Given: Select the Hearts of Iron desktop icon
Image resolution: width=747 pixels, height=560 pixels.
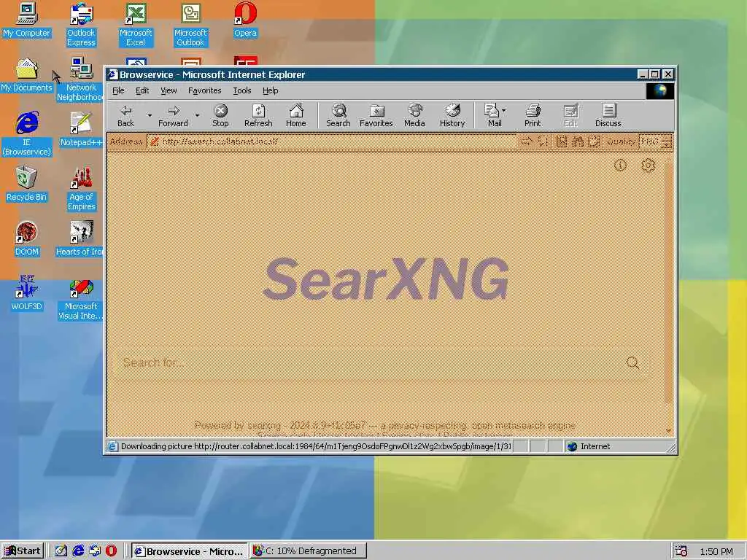Looking at the screenshot, I should [x=80, y=239].
